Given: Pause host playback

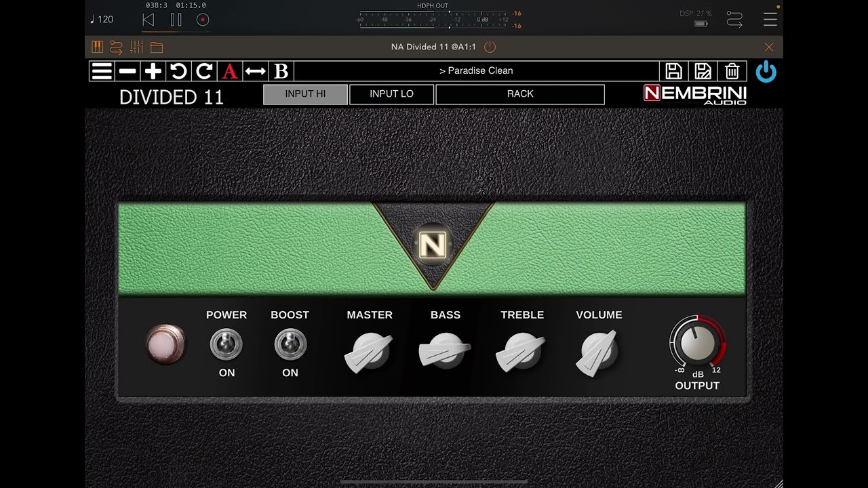Looking at the screenshot, I should click(x=176, y=20).
